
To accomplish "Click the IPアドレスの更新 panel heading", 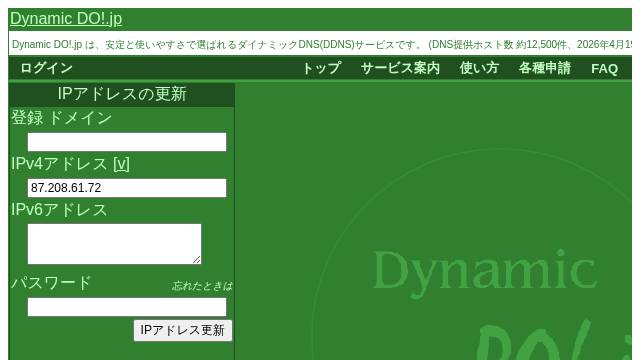I will click(x=122, y=94).
